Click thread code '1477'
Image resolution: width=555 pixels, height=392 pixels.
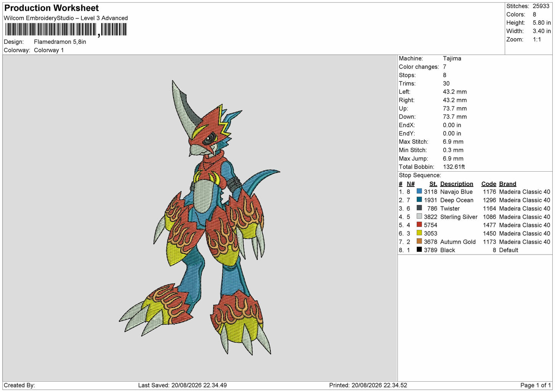coord(489,225)
